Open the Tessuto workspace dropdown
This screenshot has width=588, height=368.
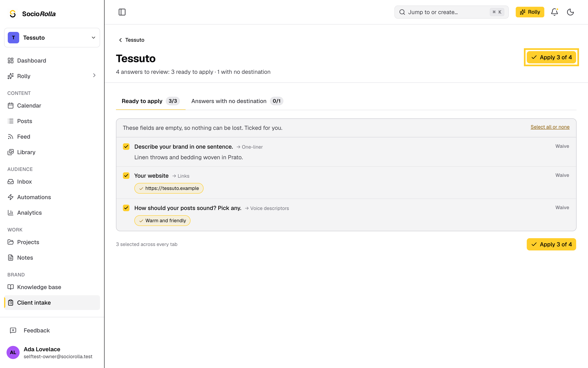pos(52,38)
